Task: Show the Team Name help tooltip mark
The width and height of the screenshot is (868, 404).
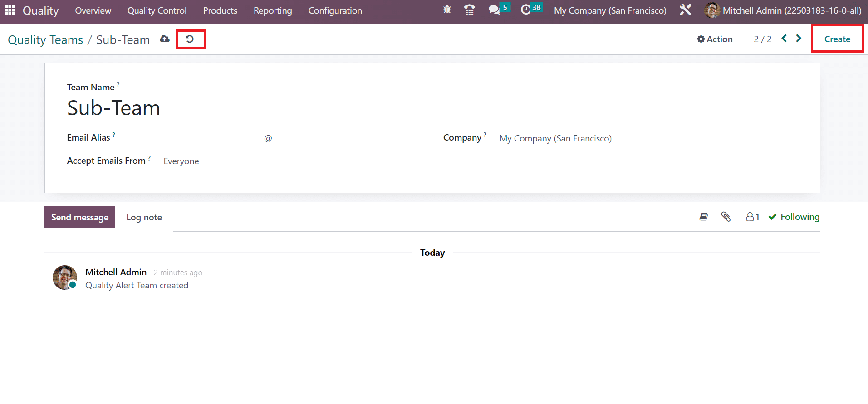Action: 118,84
